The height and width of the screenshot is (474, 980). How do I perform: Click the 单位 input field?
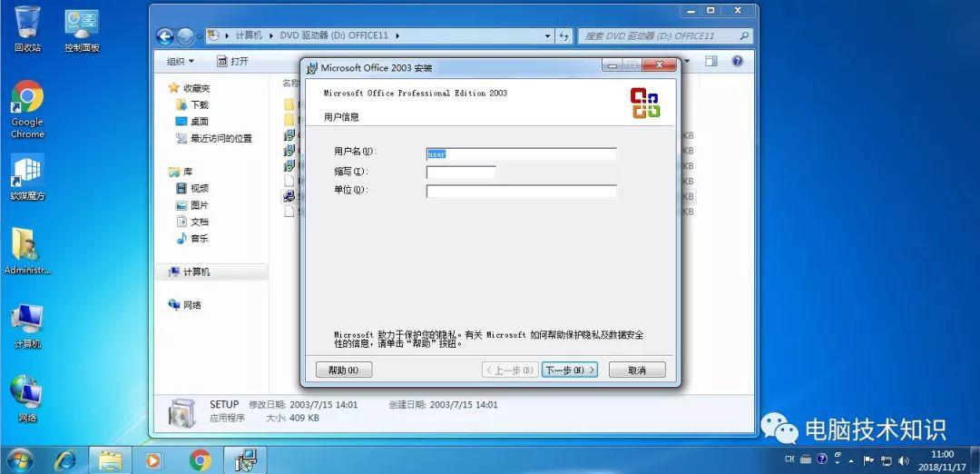(x=521, y=191)
